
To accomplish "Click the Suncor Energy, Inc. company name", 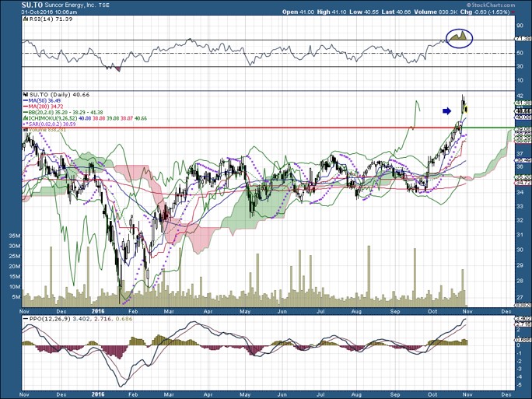I will click(71, 5).
